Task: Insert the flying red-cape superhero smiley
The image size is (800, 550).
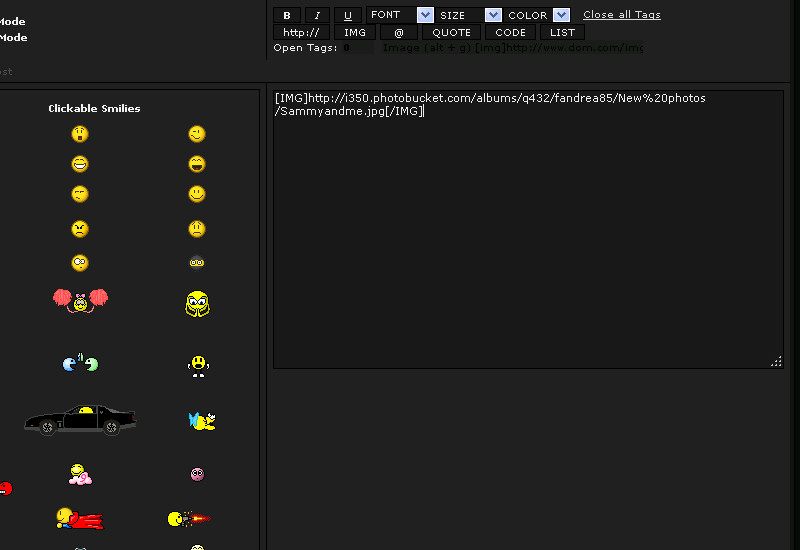Action: click(80, 518)
